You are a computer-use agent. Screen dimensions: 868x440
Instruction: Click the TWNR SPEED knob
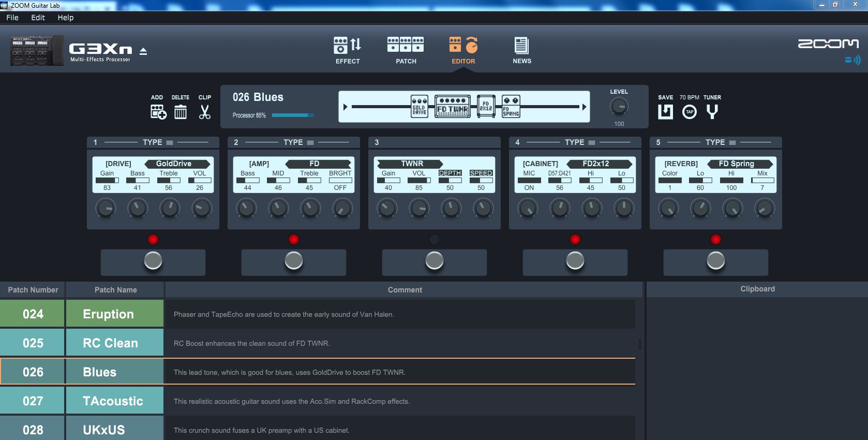483,209
